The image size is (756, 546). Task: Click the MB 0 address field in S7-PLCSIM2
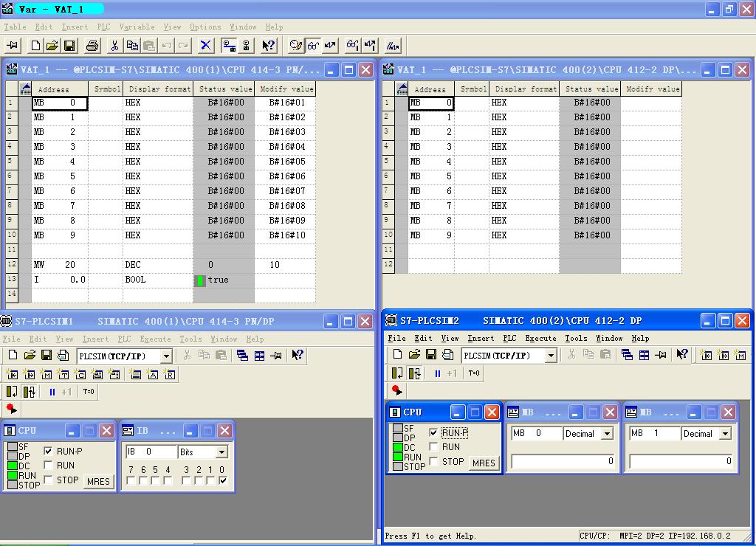537,433
